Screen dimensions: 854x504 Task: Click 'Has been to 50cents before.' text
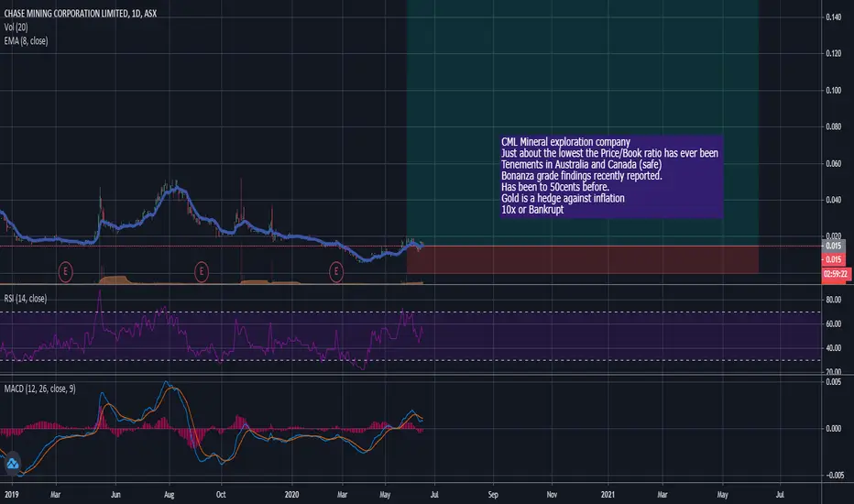pyautogui.click(x=555, y=187)
